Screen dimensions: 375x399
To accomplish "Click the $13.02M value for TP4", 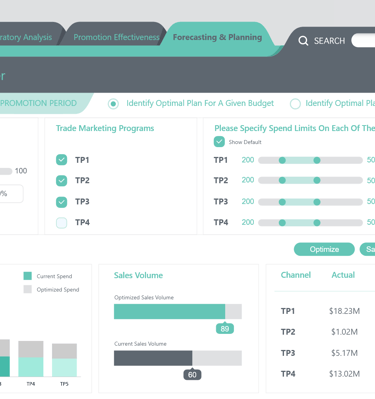I will click(x=344, y=374).
